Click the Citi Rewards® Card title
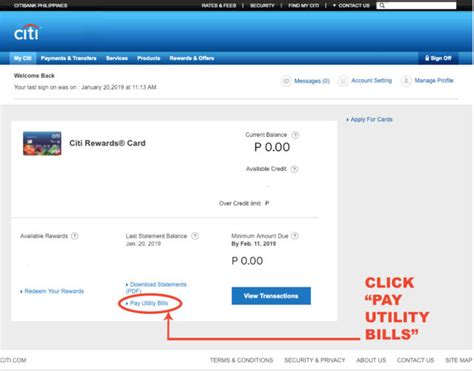Screen dimensions: 474x371 pyautogui.click(x=107, y=143)
